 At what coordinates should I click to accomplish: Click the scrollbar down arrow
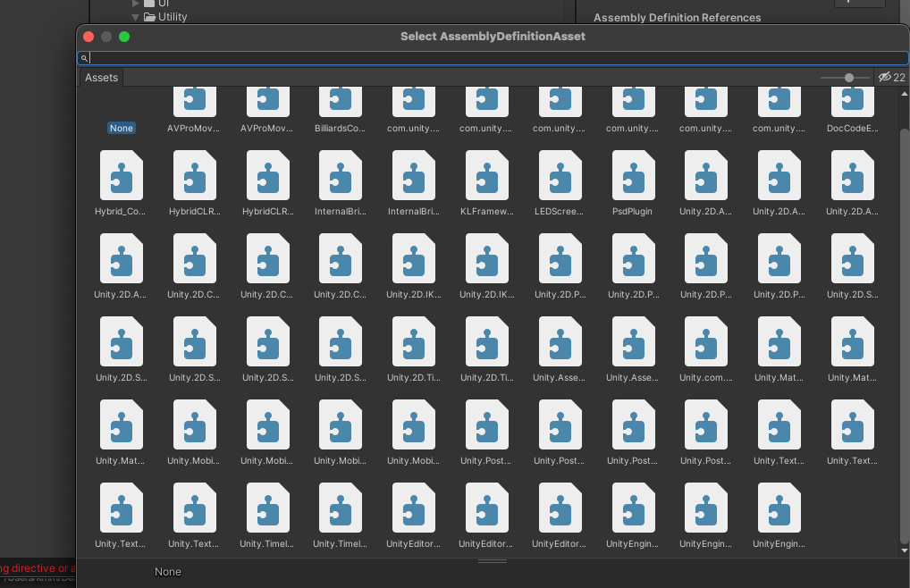pos(904,550)
